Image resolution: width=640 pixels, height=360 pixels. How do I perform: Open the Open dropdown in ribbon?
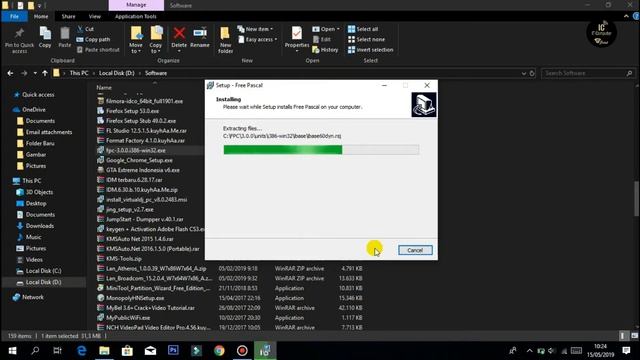coord(326,29)
